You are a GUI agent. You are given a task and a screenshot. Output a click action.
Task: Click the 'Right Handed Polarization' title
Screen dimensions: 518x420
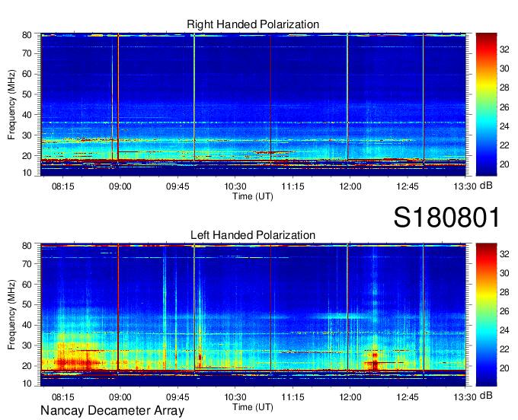pyautogui.click(x=253, y=24)
